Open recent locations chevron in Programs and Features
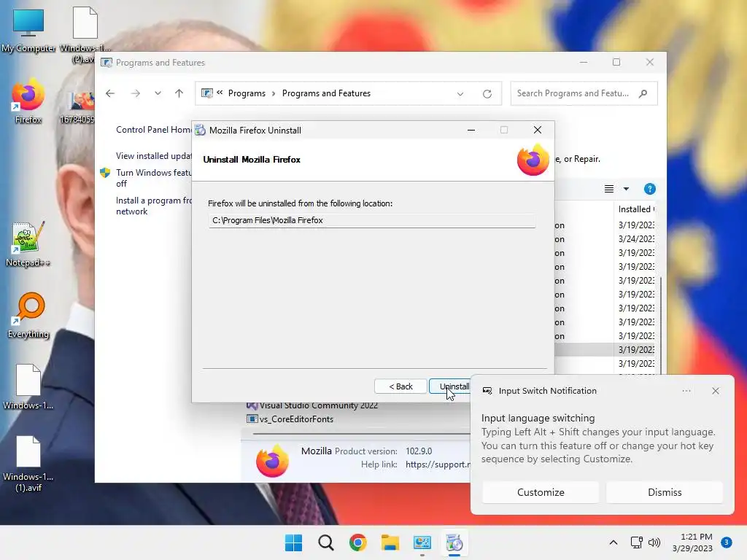747x560 pixels. click(x=158, y=93)
